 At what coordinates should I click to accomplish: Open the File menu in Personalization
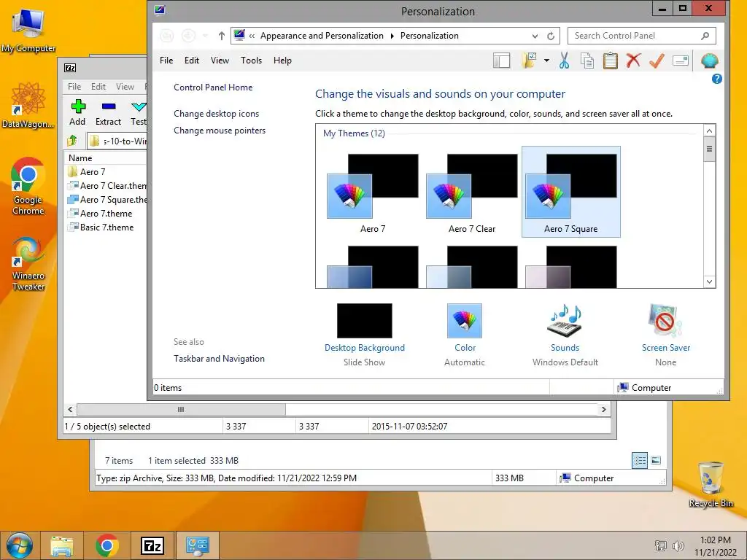click(166, 61)
